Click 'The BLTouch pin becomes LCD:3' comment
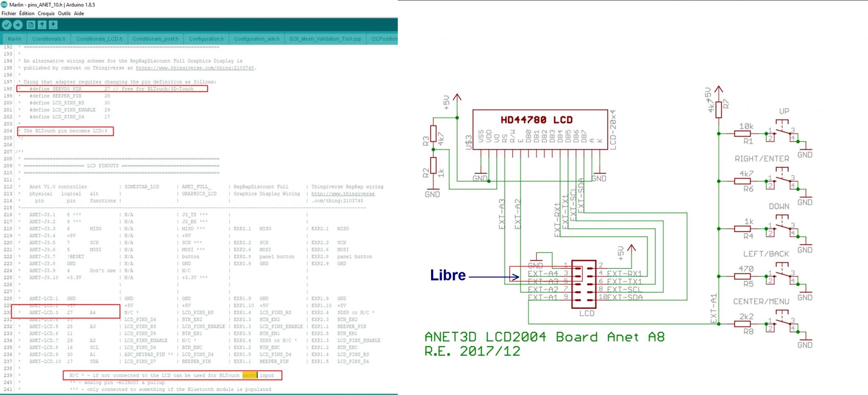868x395 pixels. click(65, 131)
